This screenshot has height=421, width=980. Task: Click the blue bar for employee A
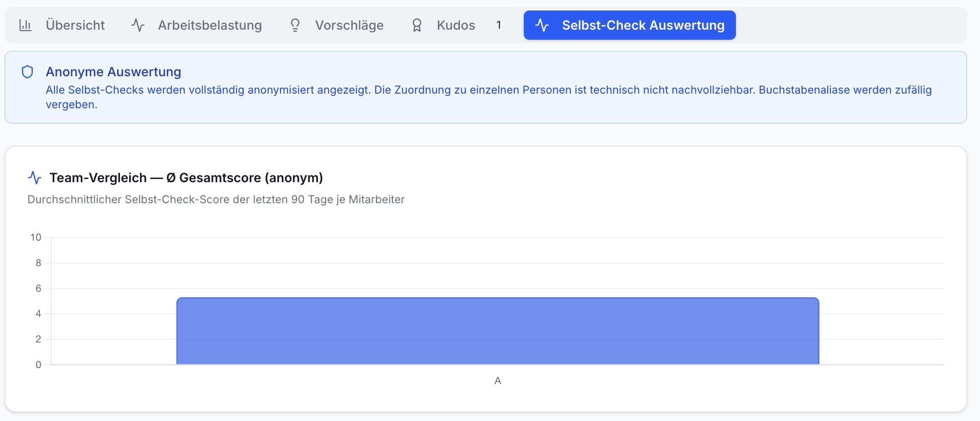click(498, 331)
